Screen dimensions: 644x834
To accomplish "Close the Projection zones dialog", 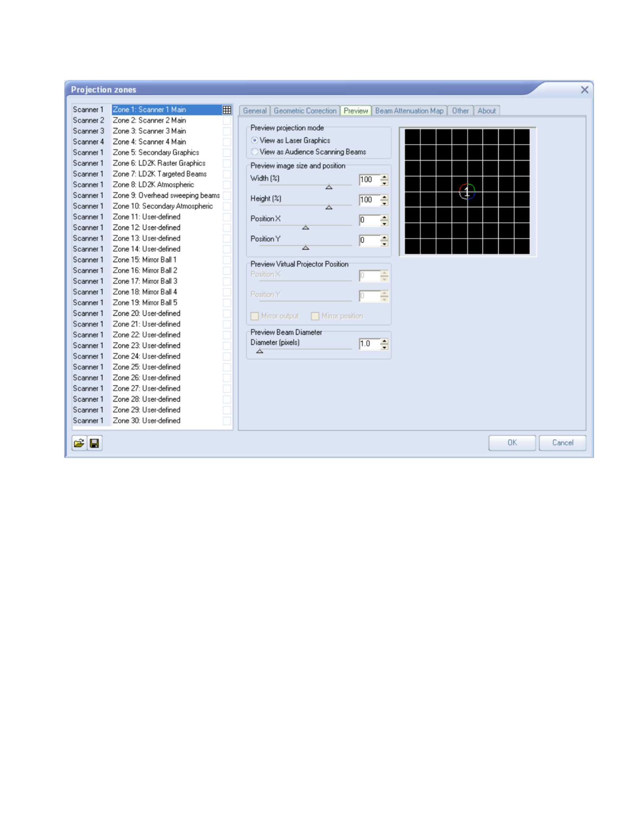I will pos(584,90).
